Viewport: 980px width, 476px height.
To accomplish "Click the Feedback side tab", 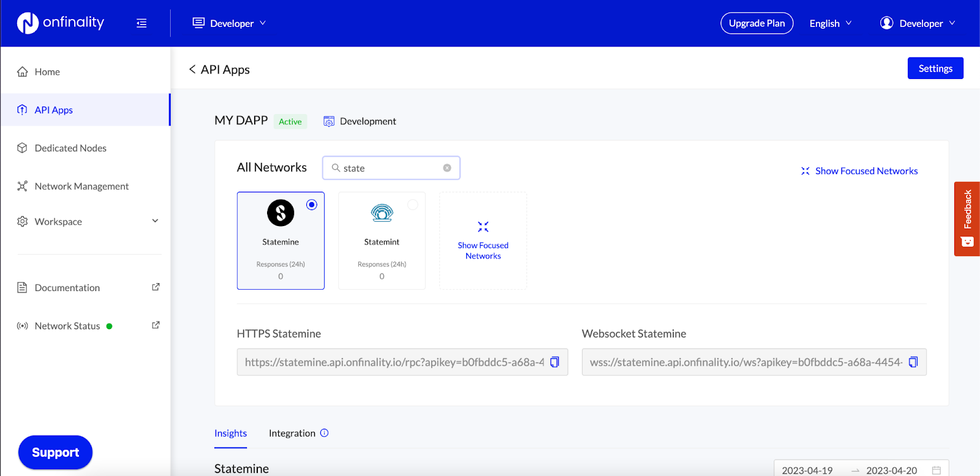I will [967, 219].
